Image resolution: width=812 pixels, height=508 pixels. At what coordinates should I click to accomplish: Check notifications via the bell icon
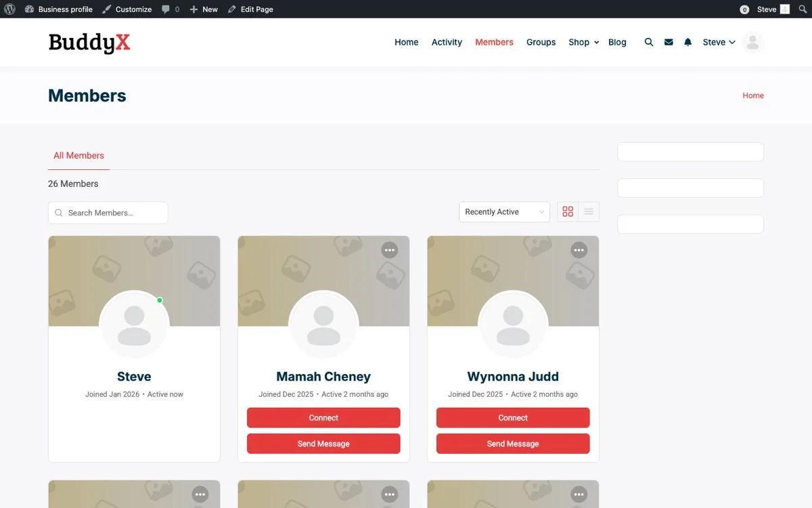(687, 42)
